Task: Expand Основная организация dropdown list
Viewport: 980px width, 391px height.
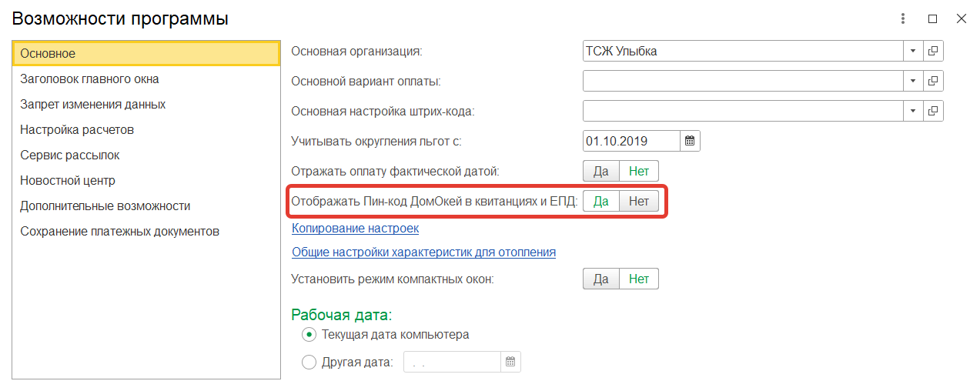Action: (x=913, y=51)
